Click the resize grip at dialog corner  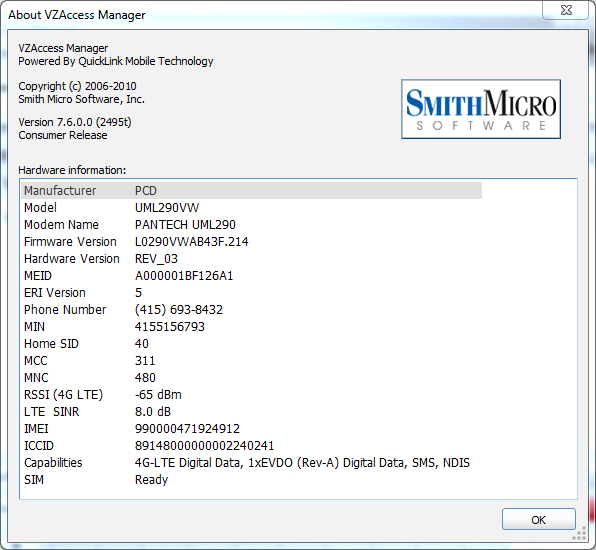[579, 534]
